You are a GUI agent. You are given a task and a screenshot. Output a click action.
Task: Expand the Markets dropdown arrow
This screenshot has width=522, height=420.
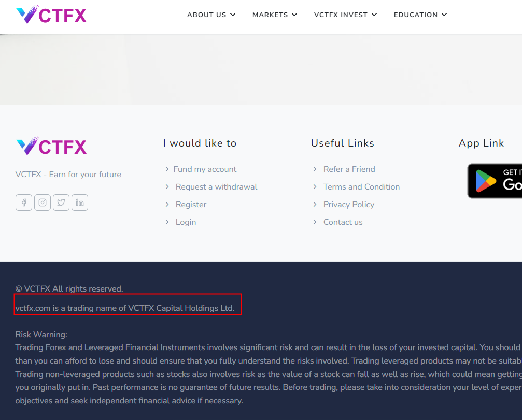(294, 15)
